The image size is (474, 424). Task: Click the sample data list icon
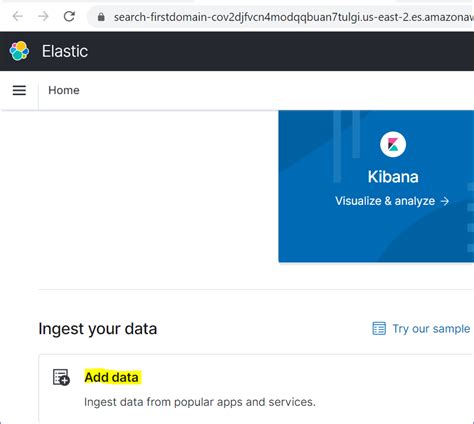click(x=379, y=328)
